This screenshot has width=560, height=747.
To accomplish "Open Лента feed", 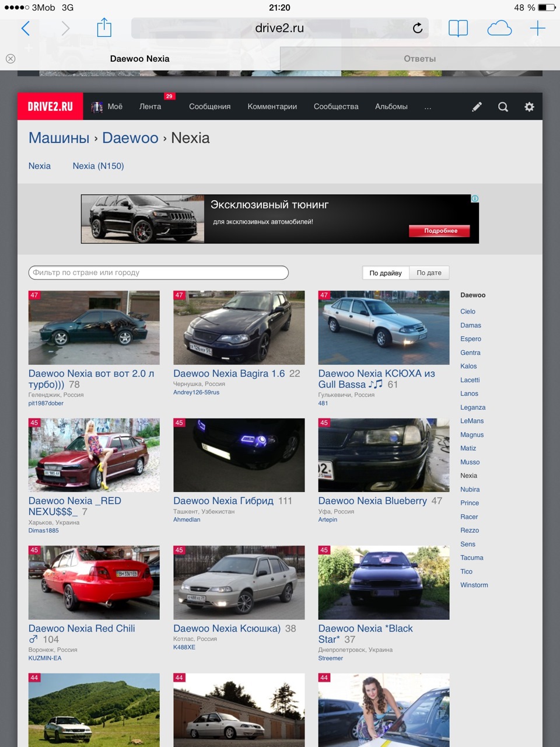I will coord(150,107).
